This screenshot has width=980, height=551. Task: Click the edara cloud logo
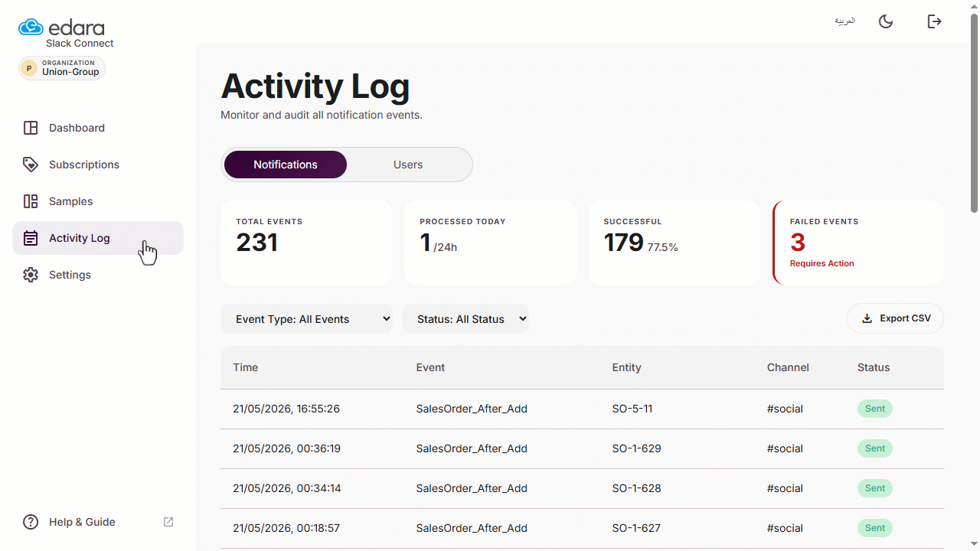click(31, 27)
